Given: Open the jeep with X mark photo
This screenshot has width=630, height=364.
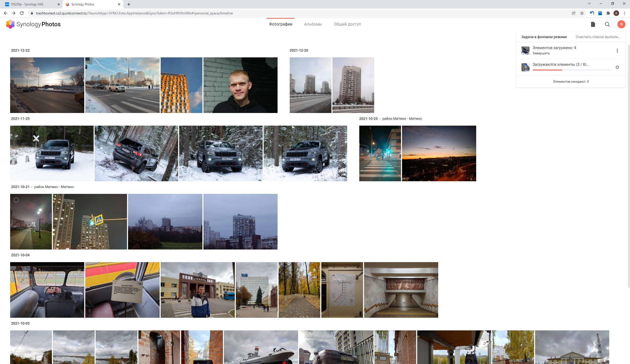Looking at the screenshot, I should [x=52, y=153].
